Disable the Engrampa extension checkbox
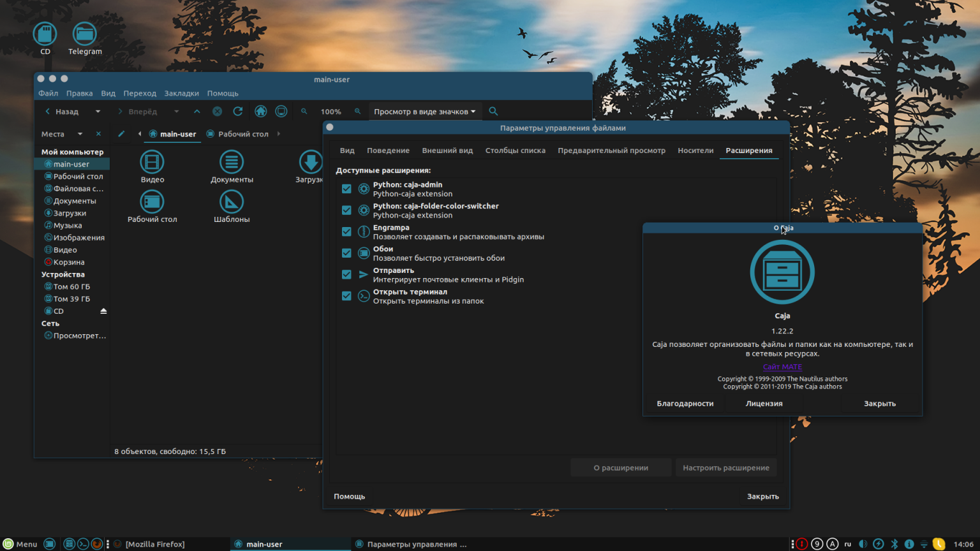980x551 pixels. tap(346, 231)
